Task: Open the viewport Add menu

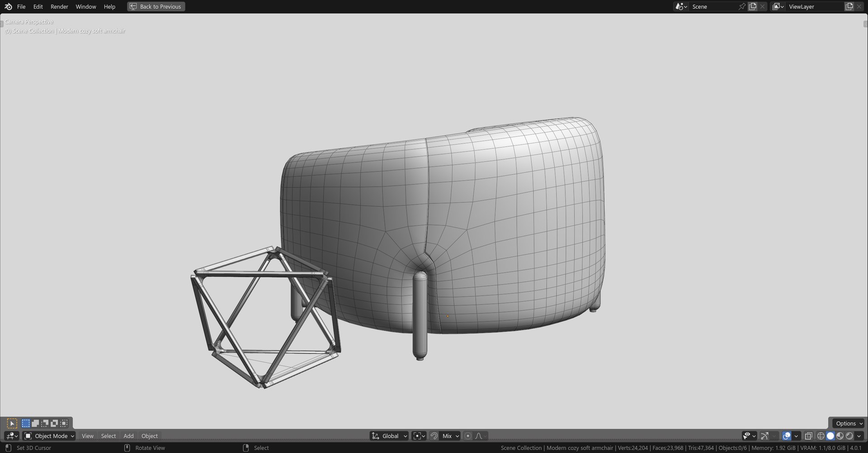Action: pyautogui.click(x=128, y=436)
